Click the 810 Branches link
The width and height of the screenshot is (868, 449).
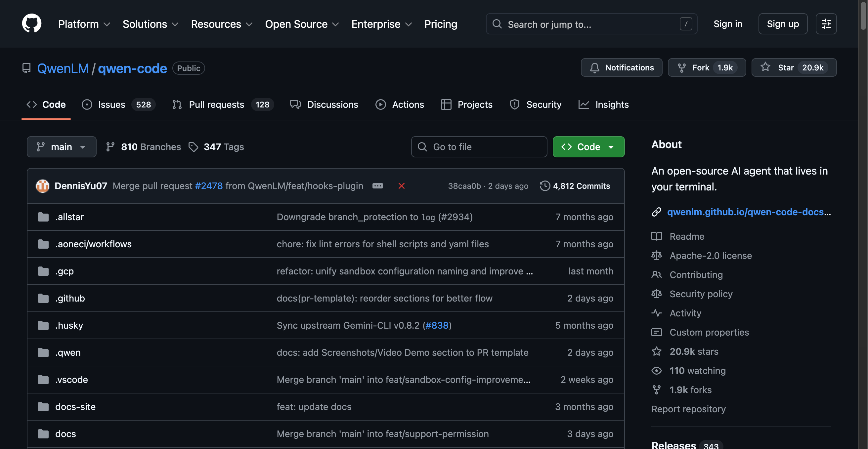(x=143, y=147)
